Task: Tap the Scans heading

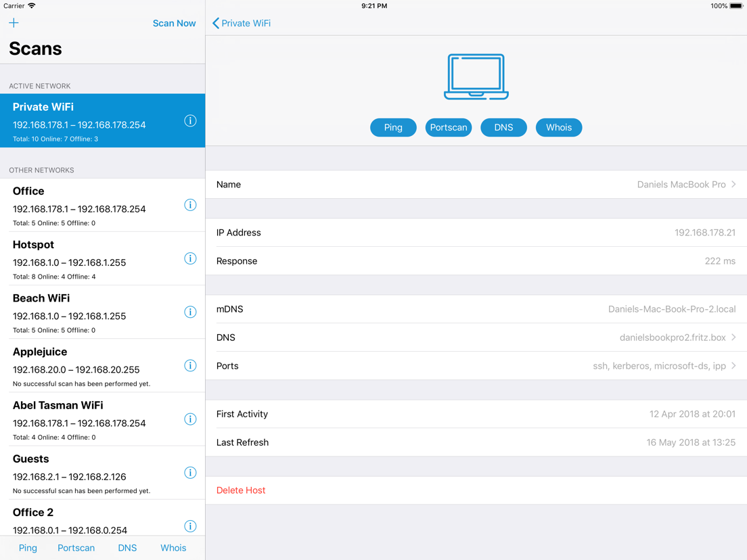Action: tap(35, 49)
